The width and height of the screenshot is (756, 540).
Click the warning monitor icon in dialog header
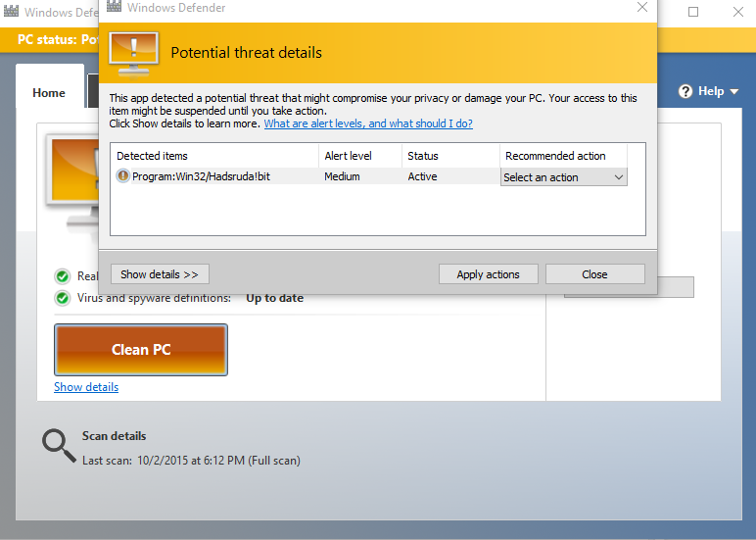[133, 53]
